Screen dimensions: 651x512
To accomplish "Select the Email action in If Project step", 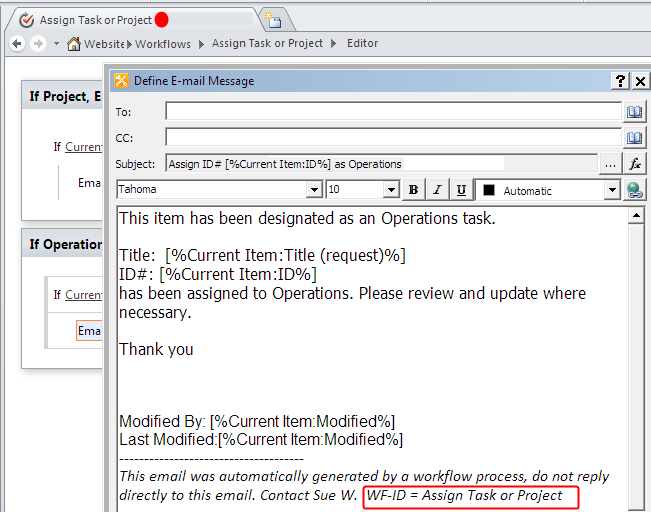I will coord(89,183).
